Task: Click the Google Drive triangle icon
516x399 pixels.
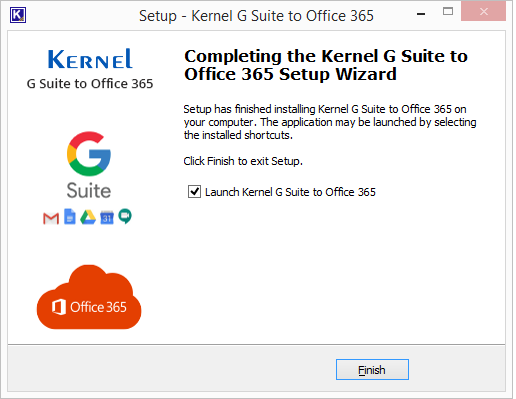Action: [88, 217]
